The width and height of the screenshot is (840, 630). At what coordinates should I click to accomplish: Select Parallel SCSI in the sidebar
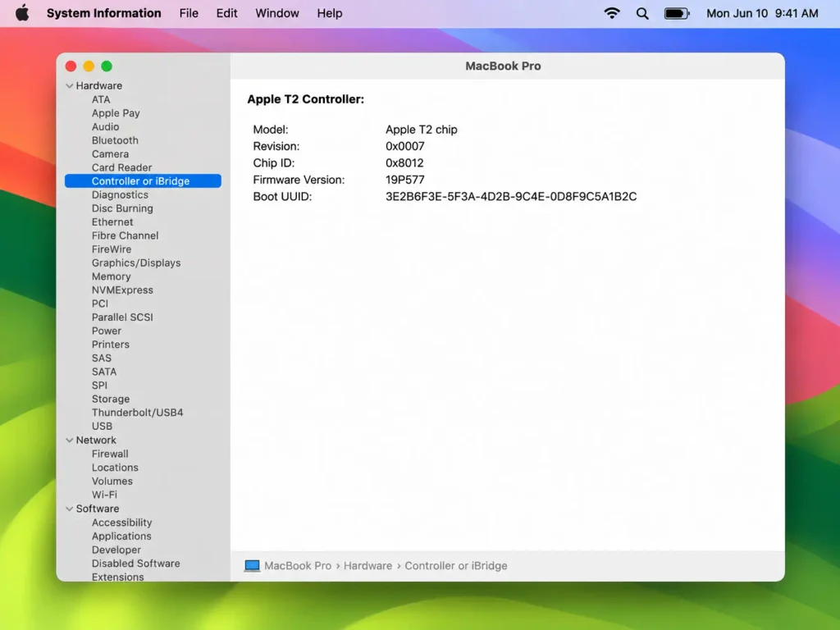coord(122,317)
